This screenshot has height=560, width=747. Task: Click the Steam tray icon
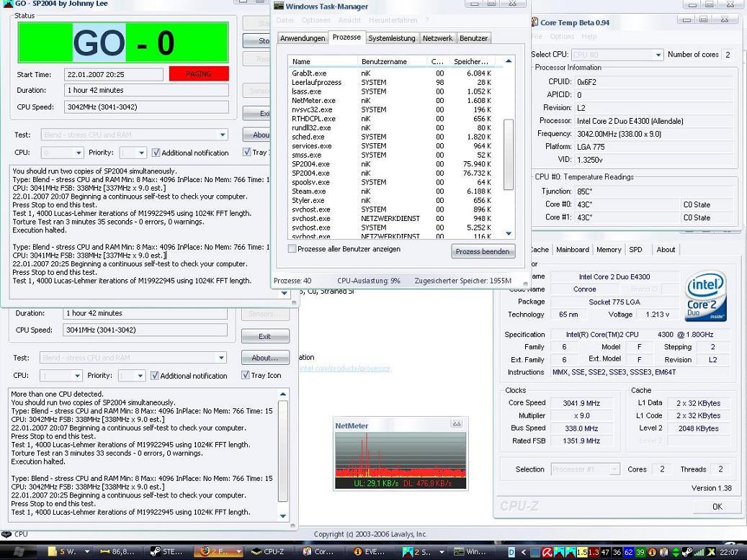tap(687, 552)
